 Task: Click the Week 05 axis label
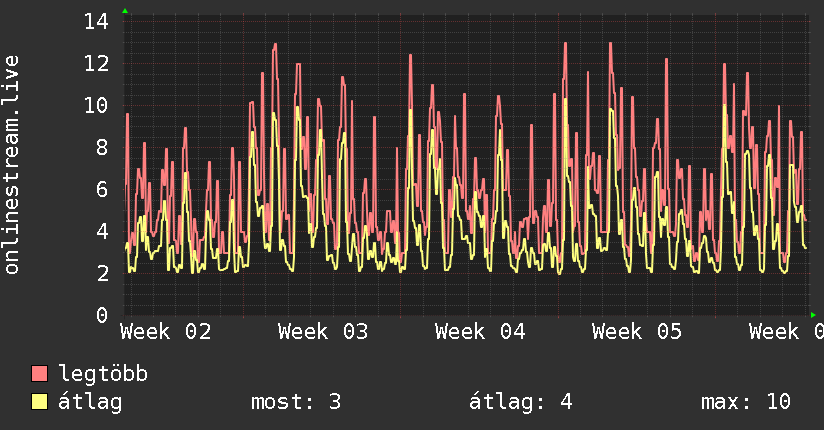coord(637,332)
